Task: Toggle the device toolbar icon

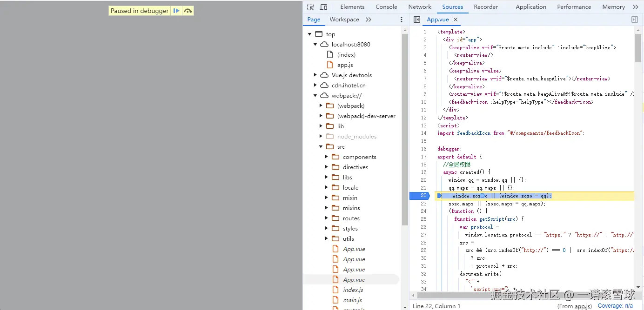Action: 323,7
